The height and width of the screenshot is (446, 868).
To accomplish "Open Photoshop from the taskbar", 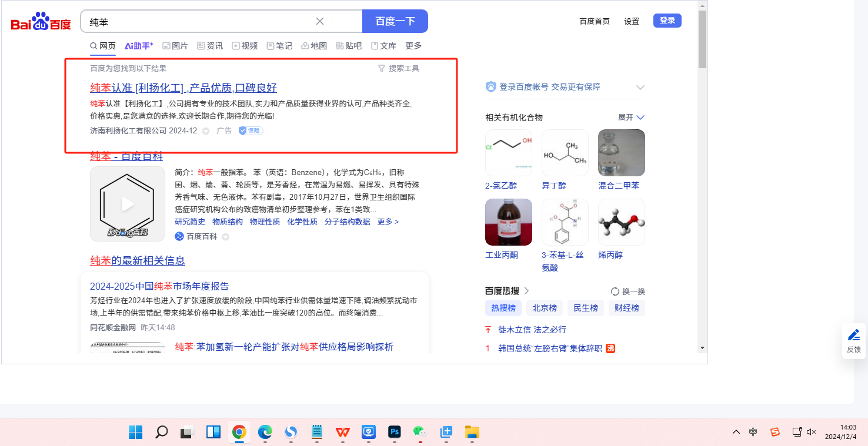I will pos(395,432).
